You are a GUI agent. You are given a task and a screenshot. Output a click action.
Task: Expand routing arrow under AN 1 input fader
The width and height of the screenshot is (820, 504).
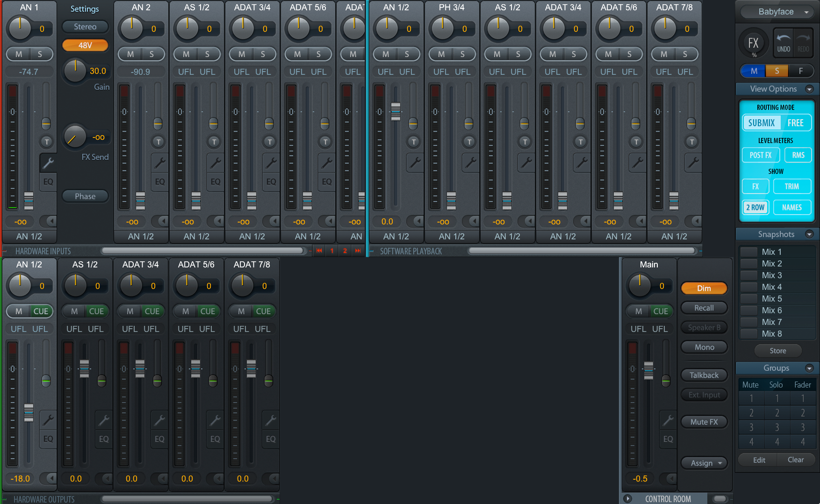click(x=48, y=221)
